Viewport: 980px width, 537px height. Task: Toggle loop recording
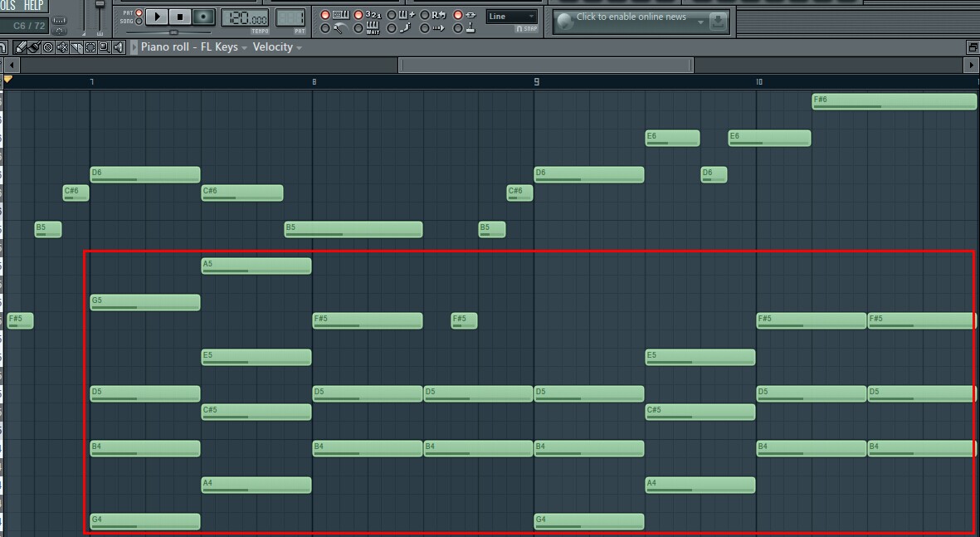[x=434, y=15]
